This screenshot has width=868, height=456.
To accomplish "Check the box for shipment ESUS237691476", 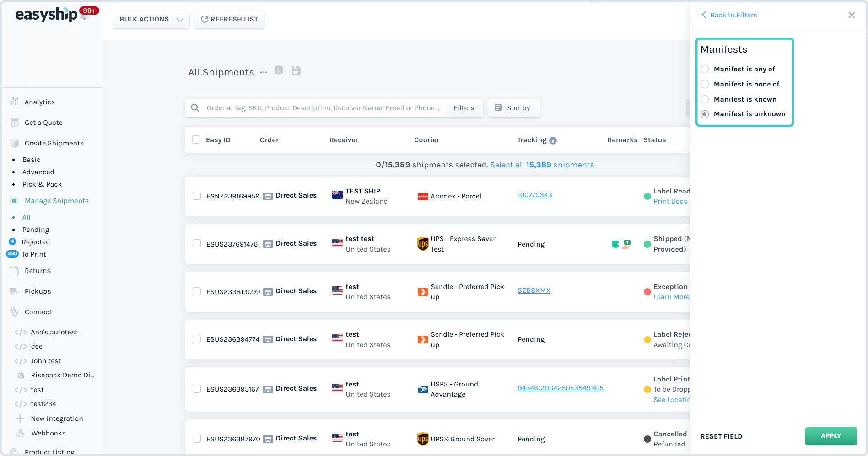I will pyautogui.click(x=197, y=243).
